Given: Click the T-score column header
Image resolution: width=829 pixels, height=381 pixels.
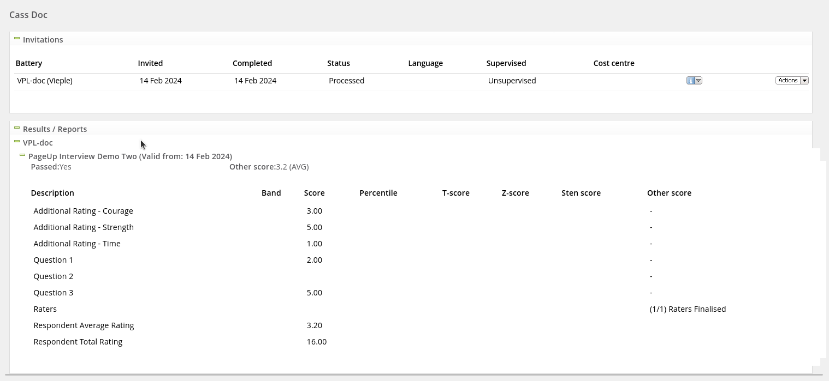Looking at the screenshot, I should click(x=456, y=193).
